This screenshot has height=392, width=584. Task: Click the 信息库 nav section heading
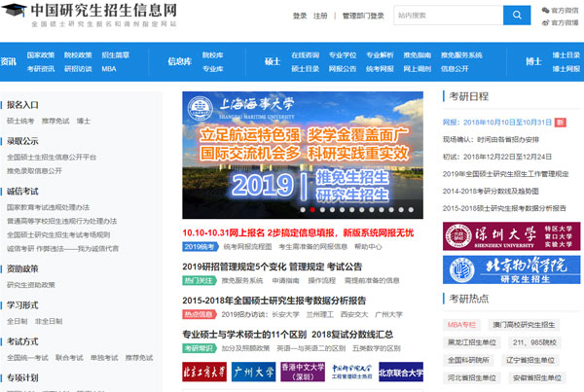pos(179,61)
